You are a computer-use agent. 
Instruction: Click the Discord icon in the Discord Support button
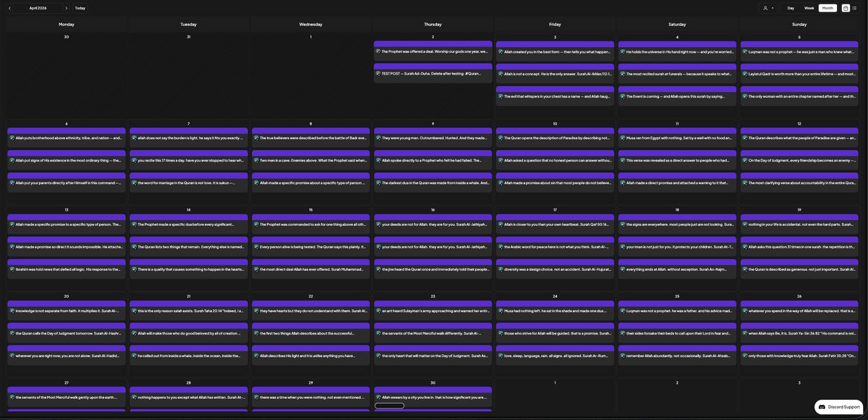click(x=822, y=407)
